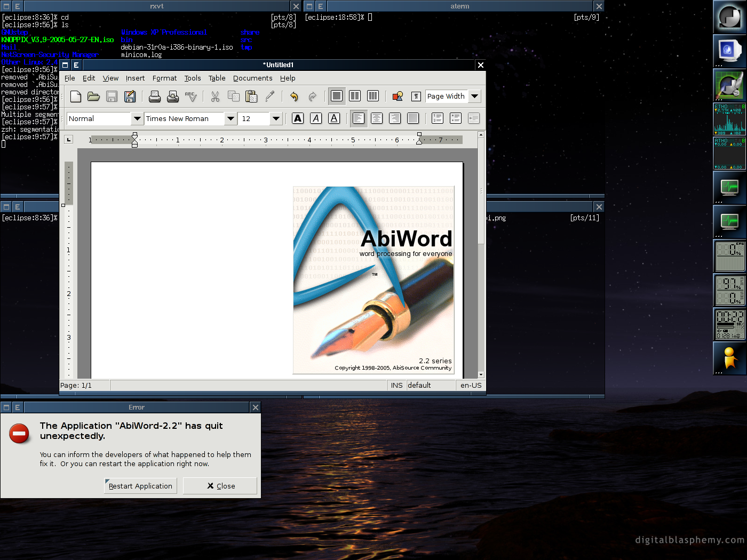This screenshot has height=560, width=747.
Task: Click the Page: 1/1 status text
Action: (x=76, y=386)
